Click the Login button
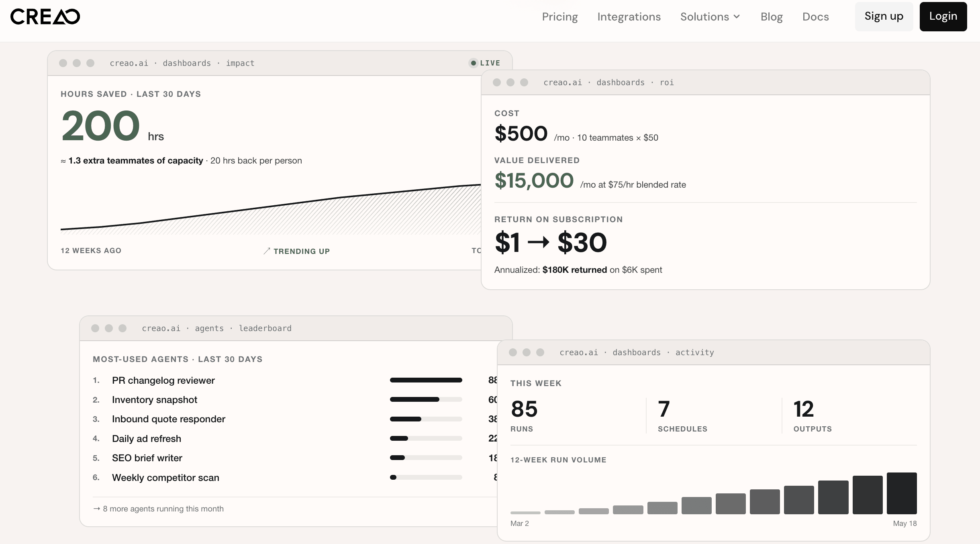Screen dimensions: 980x544 point(943,16)
